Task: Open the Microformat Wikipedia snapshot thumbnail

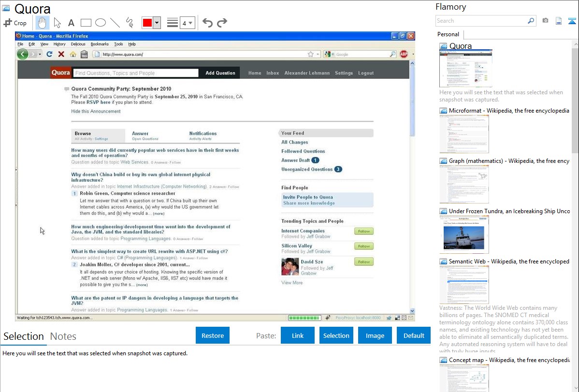Action: (x=464, y=134)
